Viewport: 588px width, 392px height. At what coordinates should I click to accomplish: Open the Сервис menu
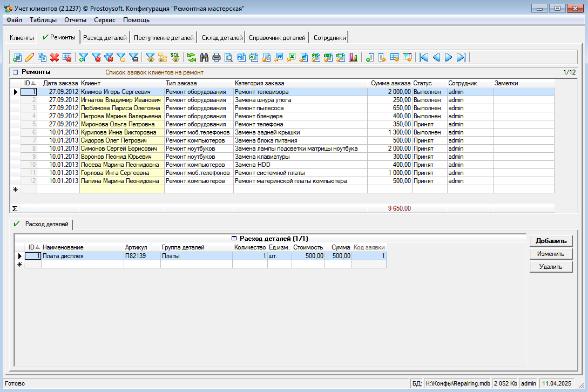[x=105, y=20]
